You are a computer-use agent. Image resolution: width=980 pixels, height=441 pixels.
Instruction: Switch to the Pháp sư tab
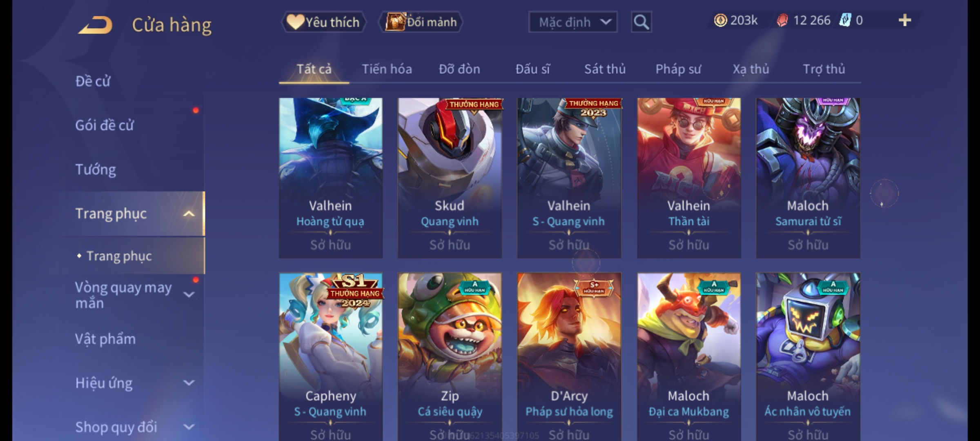coord(678,69)
